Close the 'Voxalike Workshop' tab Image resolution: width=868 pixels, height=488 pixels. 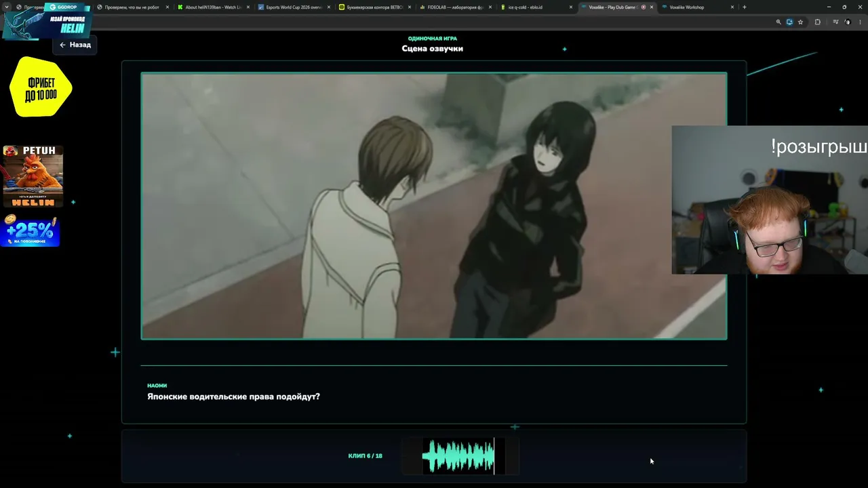pos(732,7)
